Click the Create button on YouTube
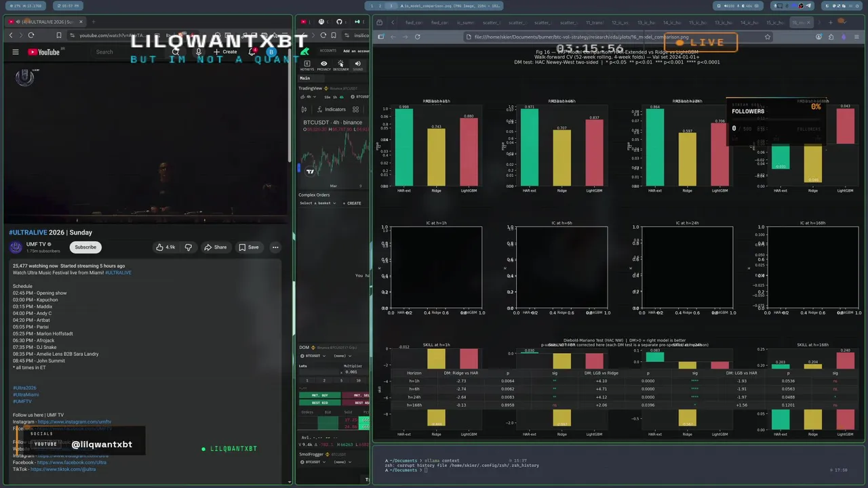This screenshot has height=488, width=868. pyautogui.click(x=226, y=52)
